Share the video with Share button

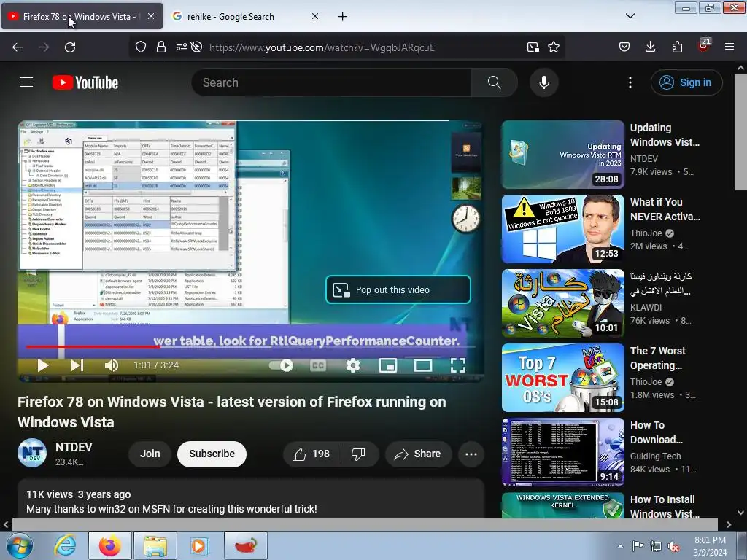click(418, 454)
